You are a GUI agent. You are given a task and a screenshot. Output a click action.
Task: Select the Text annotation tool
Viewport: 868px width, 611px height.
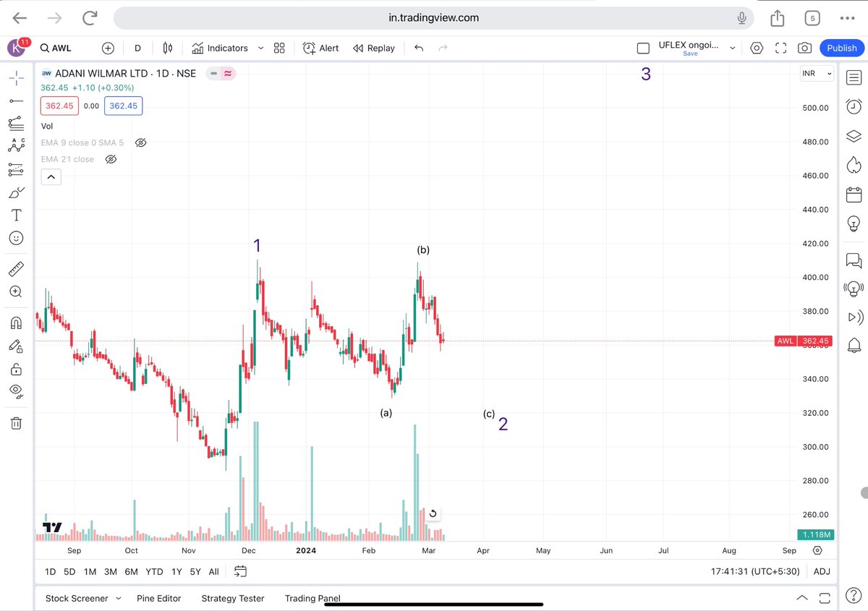[x=16, y=215]
